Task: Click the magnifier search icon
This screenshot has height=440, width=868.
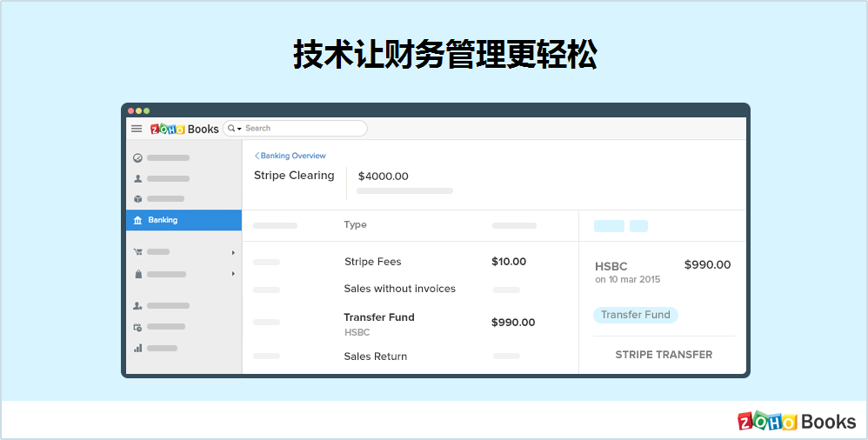Action: coord(231,129)
